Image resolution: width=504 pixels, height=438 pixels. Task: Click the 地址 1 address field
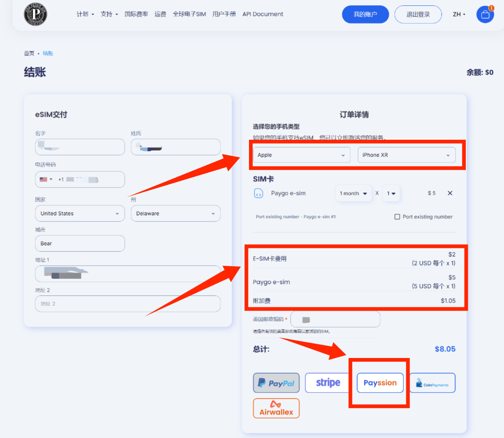pos(128,274)
